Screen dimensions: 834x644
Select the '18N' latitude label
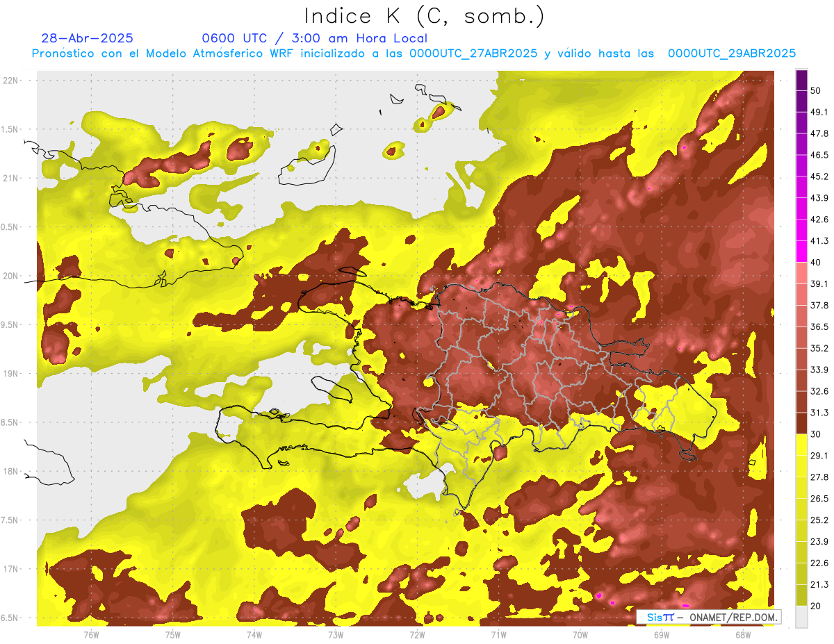(x=10, y=471)
